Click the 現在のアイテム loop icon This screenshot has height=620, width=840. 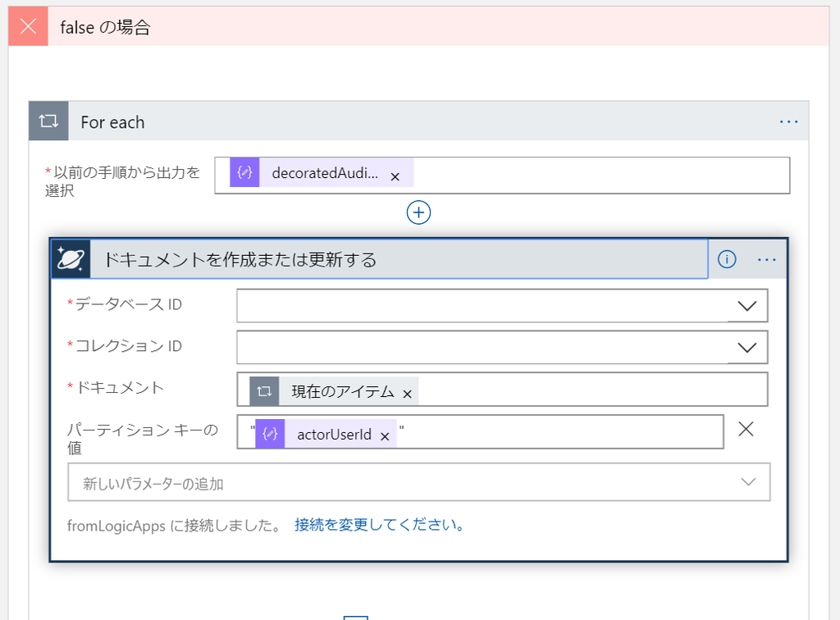tap(264, 391)
